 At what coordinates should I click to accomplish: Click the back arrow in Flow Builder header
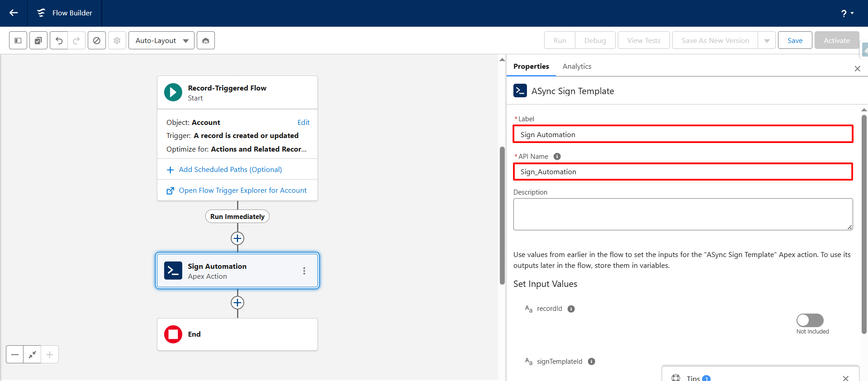pyautogui.click(x=14, y=13)
